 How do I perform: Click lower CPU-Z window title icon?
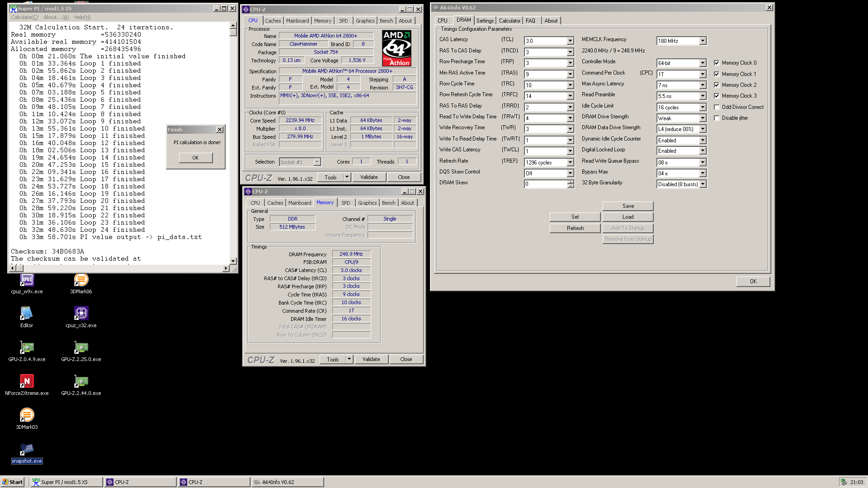pyautogui.click(x=248, y=192)
